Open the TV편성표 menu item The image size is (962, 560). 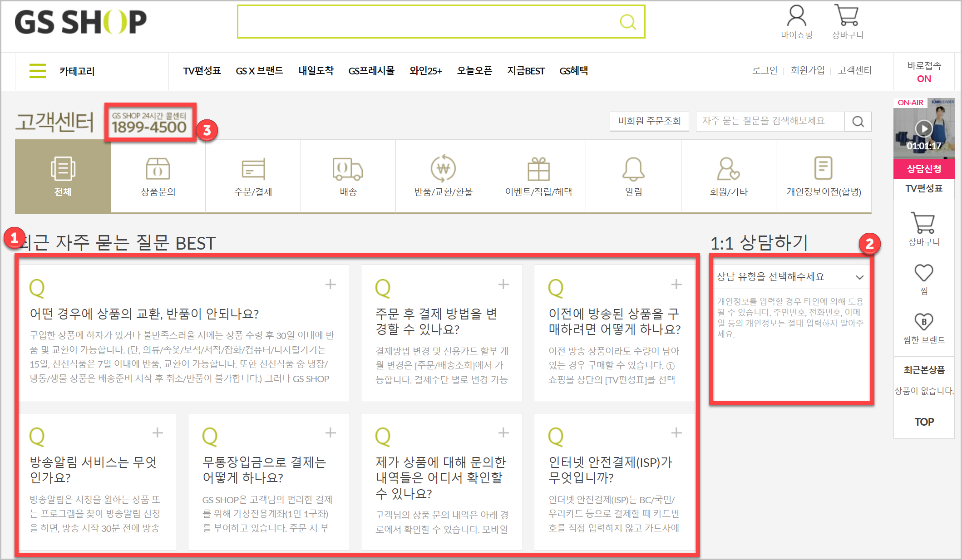click(x=202, y=71)
